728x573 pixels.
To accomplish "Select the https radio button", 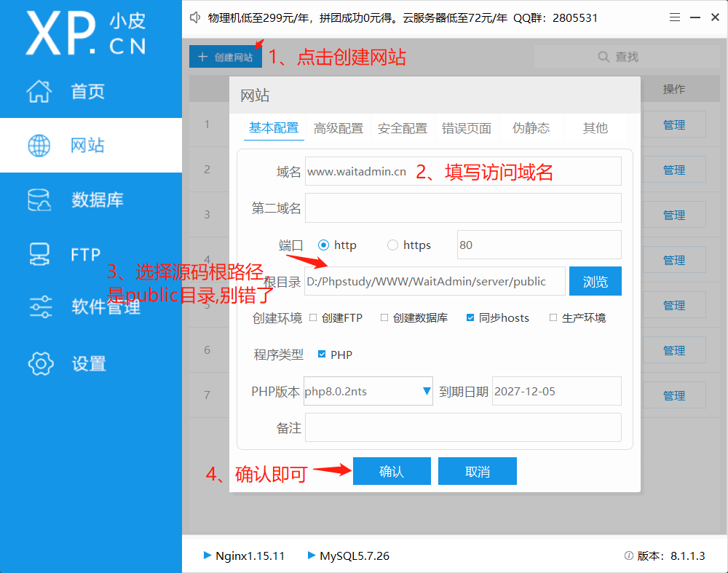I will point(393,245).
